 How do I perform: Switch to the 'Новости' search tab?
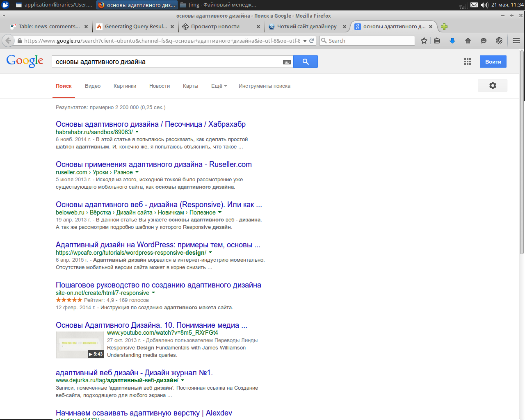click(160, 86)
